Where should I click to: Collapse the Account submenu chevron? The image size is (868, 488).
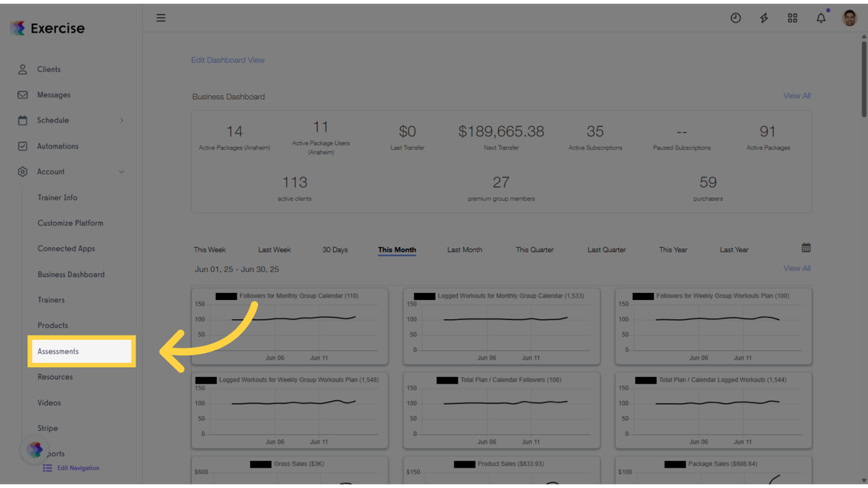pos(121,172)
